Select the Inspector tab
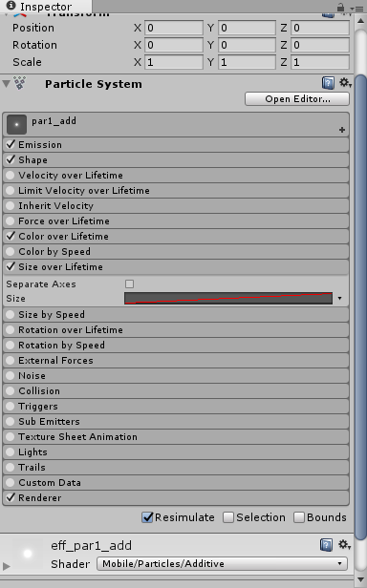Viewport: 367px width, 588px height. 46,7
